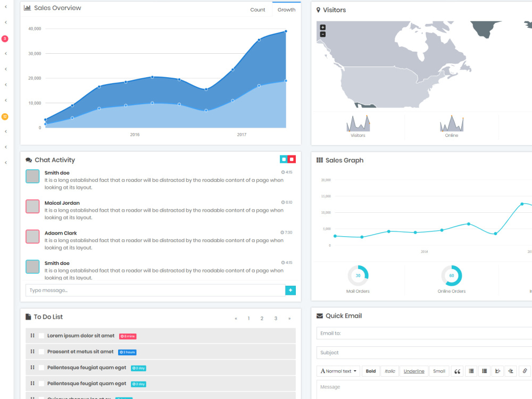Click the Mail Orders donut chart showing 30

tap(358, 276)
